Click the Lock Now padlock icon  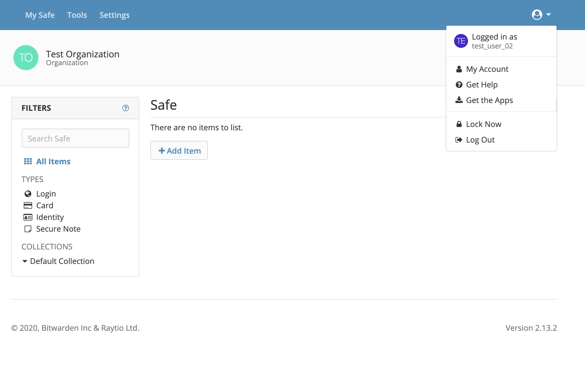pyautogui.click(x=459, y=124)
